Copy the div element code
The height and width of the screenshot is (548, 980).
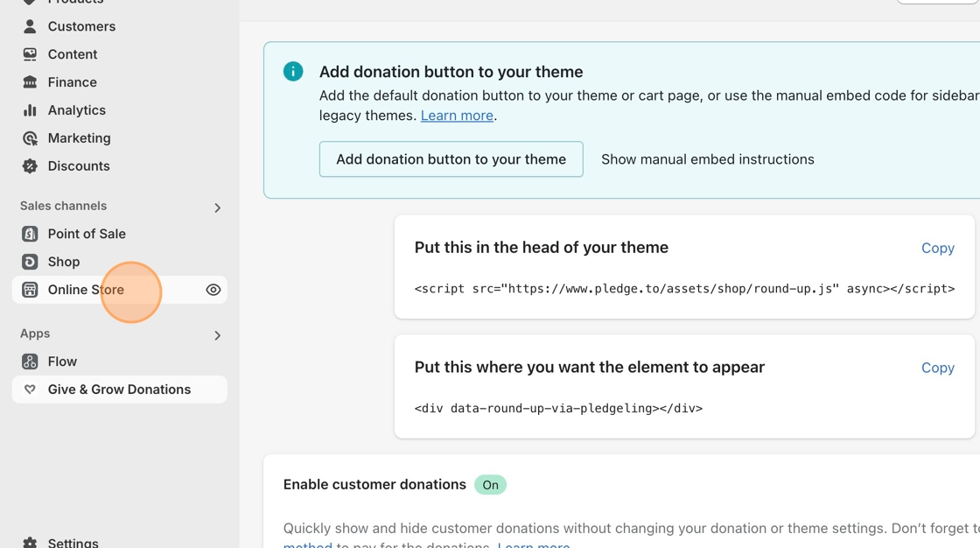937,368
